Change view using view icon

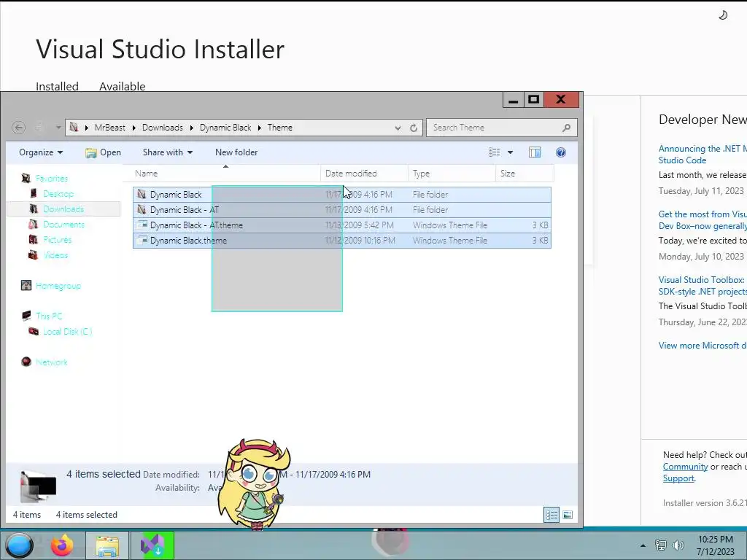click(x=495, y=152)
